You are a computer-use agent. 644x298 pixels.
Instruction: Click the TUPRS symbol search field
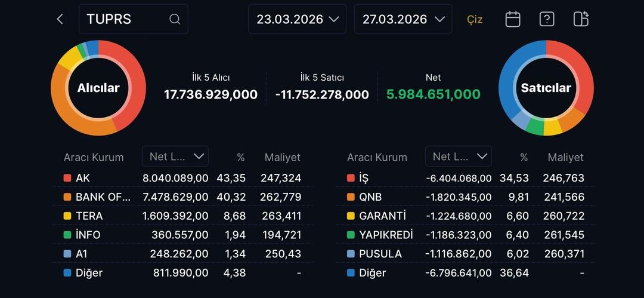(x=125, y=19)
